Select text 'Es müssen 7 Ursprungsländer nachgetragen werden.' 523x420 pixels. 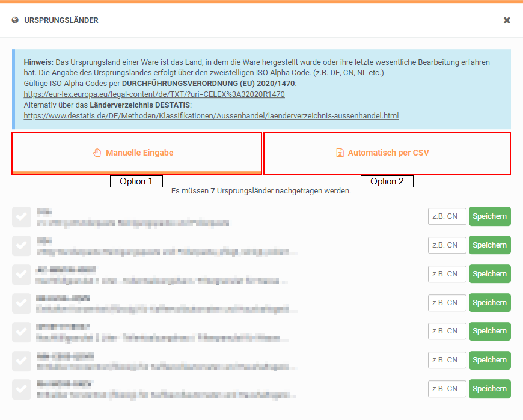point(261,191)
